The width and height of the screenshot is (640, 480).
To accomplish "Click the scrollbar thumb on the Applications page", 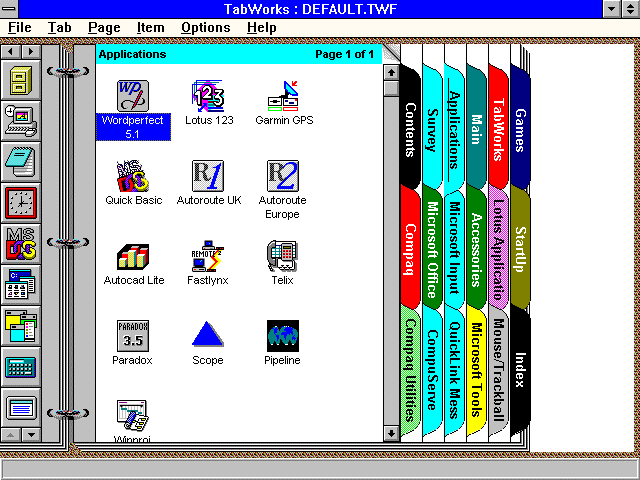I will coord(391,88).
